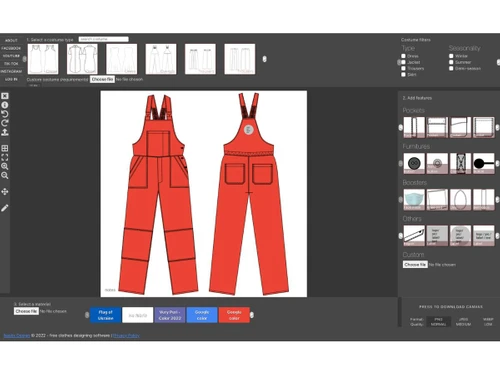Select the coat costume thumbnail
The width and height of the screenshot is (500, 375).
82,59
